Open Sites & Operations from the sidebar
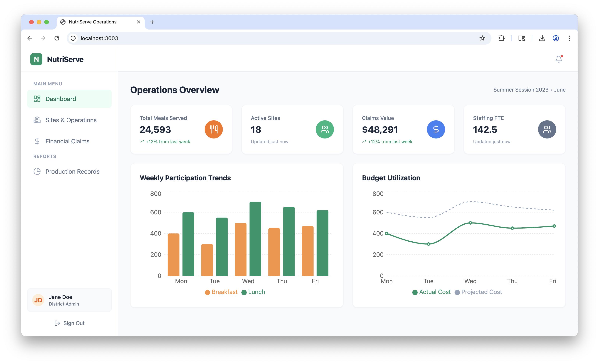The image size is (599, 364). [x=70, y=120]
